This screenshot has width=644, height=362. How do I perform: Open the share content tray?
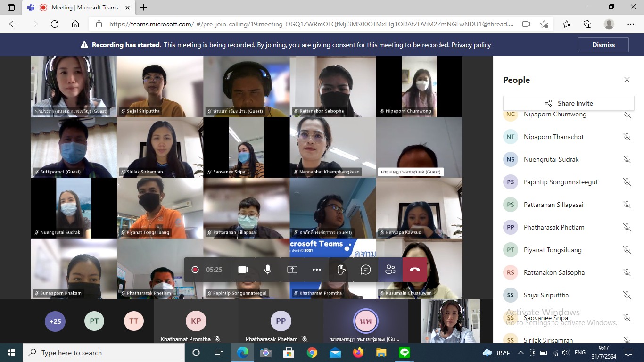[x=292, y=270]
